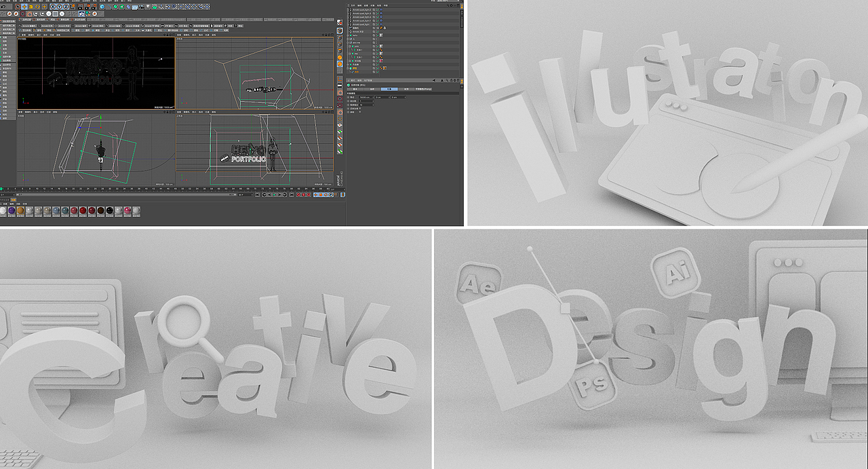Collapse the 'pick' child object
Image resolution: width=868 pixels, height=469 pixels.
pyautogui.click(x=350, y=46)
